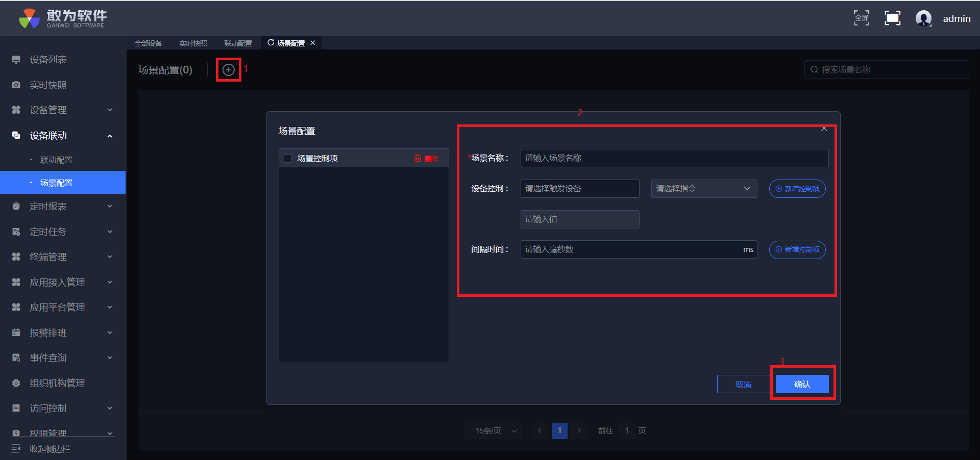
Task: Expand the 应用平台管理 menu chevron
Action: tap(110, 308)
